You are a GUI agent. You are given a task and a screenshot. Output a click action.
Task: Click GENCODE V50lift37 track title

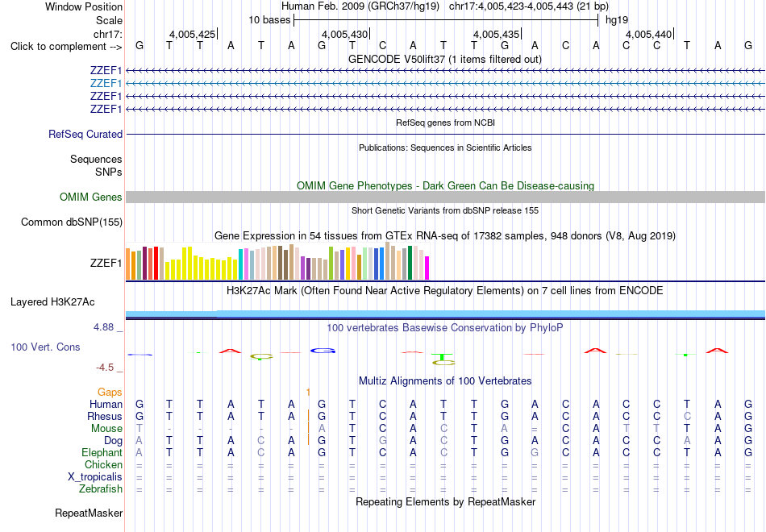click(445, 59)
